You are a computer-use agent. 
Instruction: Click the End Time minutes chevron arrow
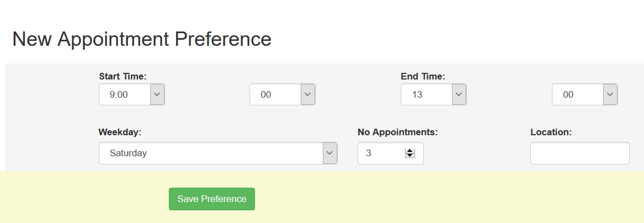coord(610,94)
